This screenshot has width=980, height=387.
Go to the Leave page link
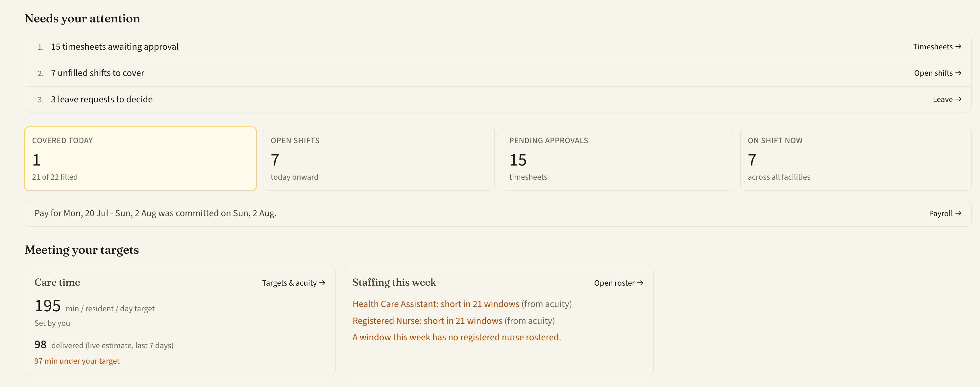coord(947,99)
